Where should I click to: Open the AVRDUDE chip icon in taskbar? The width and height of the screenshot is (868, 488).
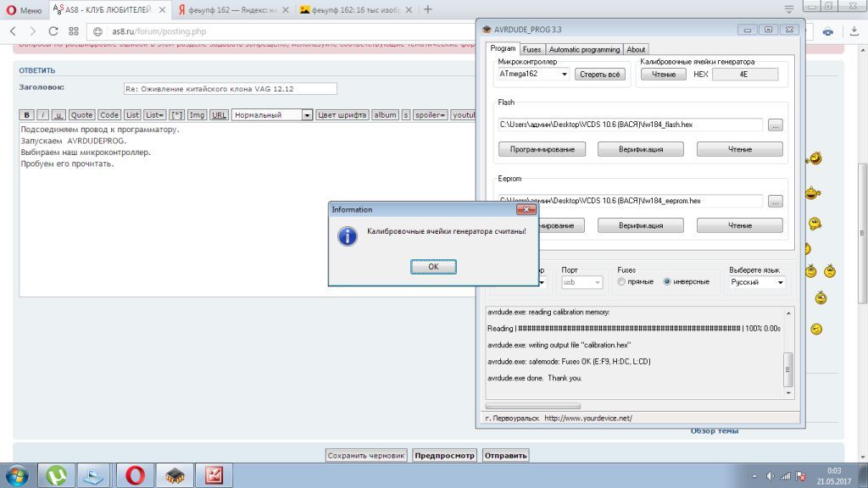click(x=175, y=476)
